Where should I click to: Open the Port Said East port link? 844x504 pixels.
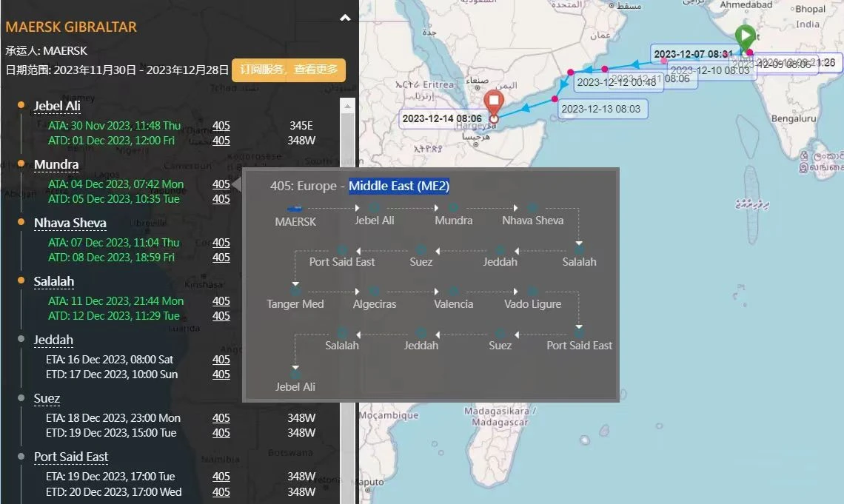coord(71,457)
